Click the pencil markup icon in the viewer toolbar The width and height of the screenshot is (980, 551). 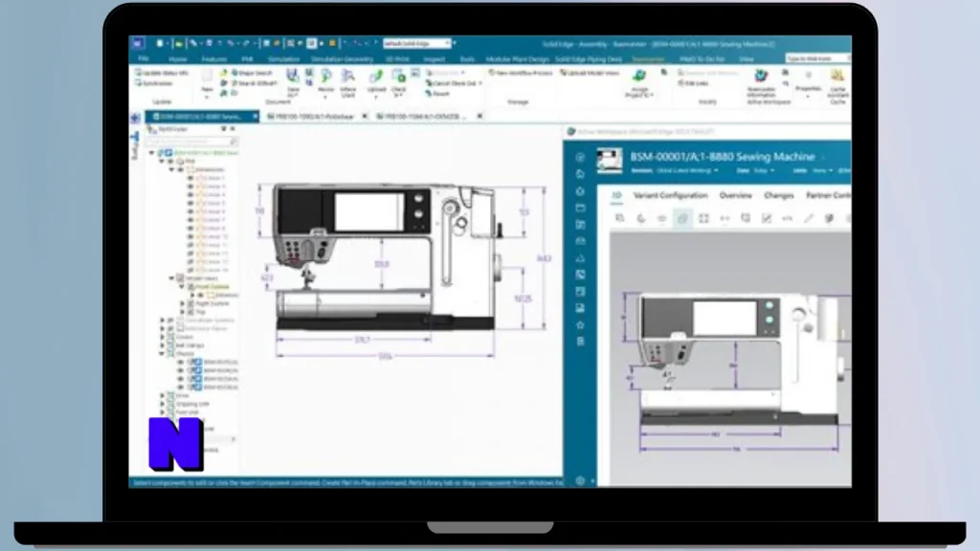coord(808,218)
